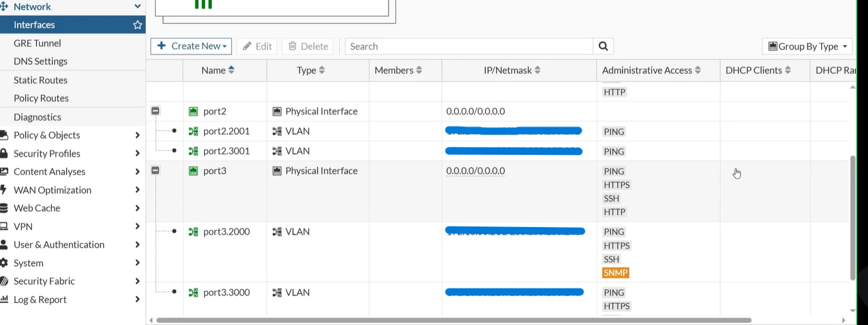Sort by DHCP Clients column arrows
Image resolution: width=868 pixels, height=325 pixels.
tap(788, 70)
